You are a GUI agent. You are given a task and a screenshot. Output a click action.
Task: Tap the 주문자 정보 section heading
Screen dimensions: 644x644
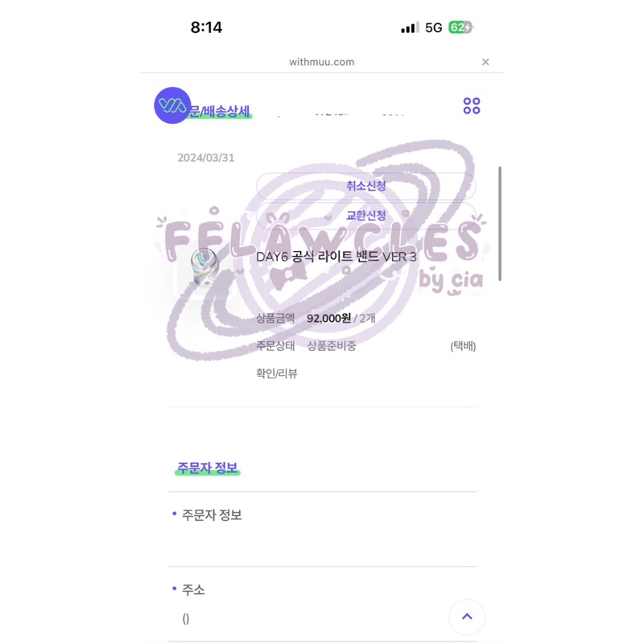tap(208, 468)
